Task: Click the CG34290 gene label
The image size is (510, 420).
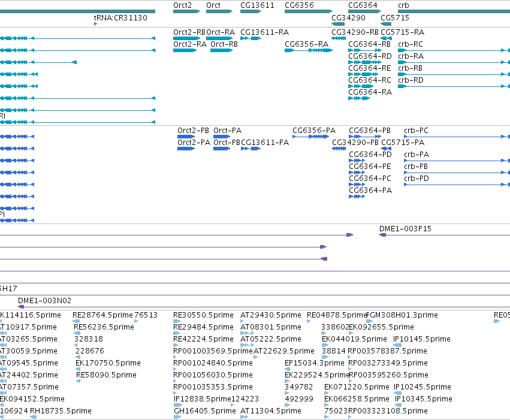Action: coord(348,17)
